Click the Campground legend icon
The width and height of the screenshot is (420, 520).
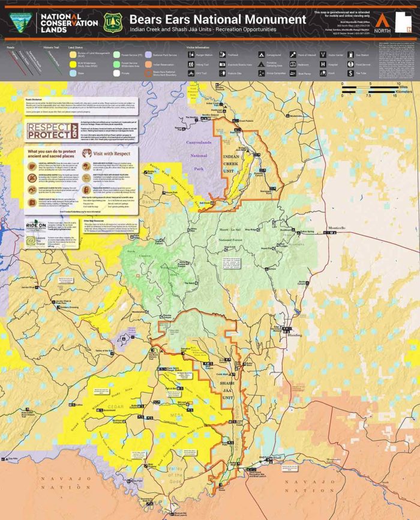pyautogui.click(x=262, y=54)
